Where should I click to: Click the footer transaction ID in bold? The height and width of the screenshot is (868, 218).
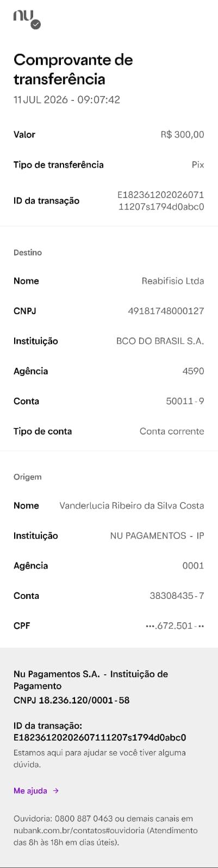point(100,738)
